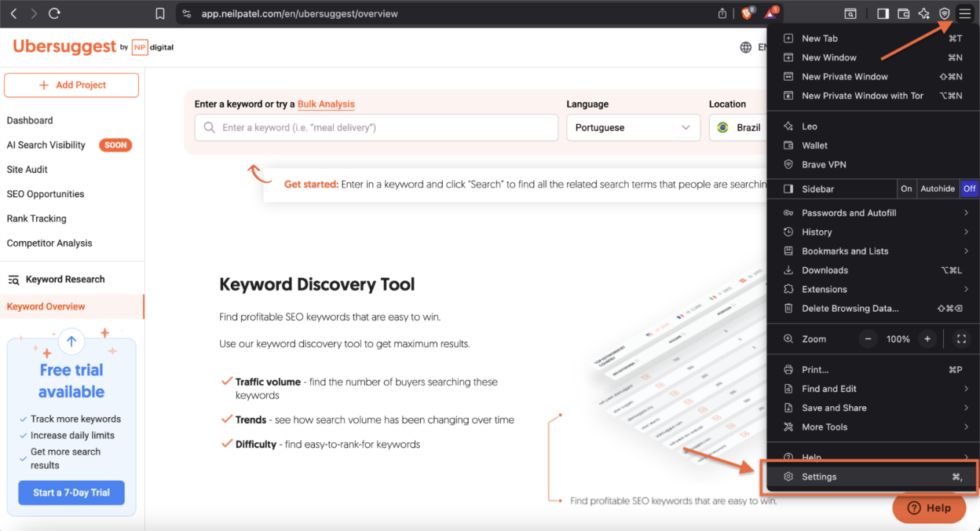
Task: Click the globe language icon in the Ubersuggest header
Action: (746, 47)
